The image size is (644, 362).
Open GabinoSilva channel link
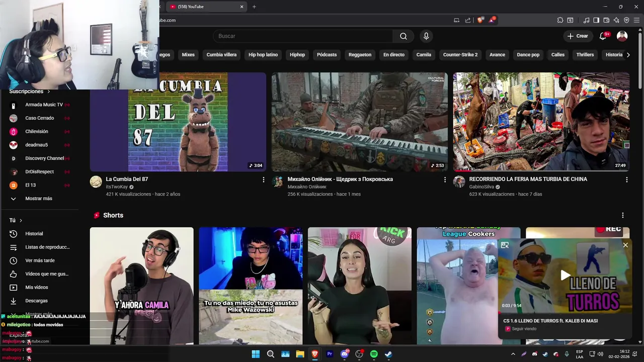[481, 187]
